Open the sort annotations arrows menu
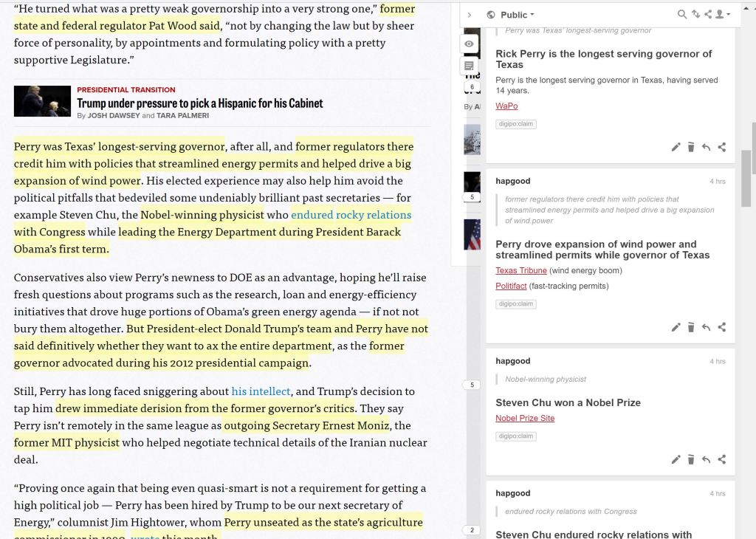The height and width of the screenshot is (539, 756). (695, 15)
